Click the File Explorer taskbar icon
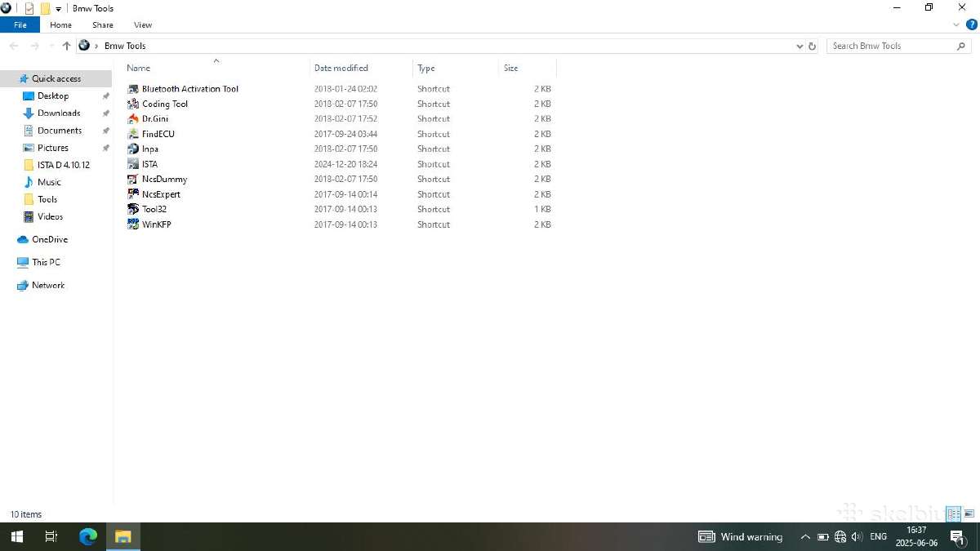This screenshot has width=980, height=551. (x=122, y=536)
